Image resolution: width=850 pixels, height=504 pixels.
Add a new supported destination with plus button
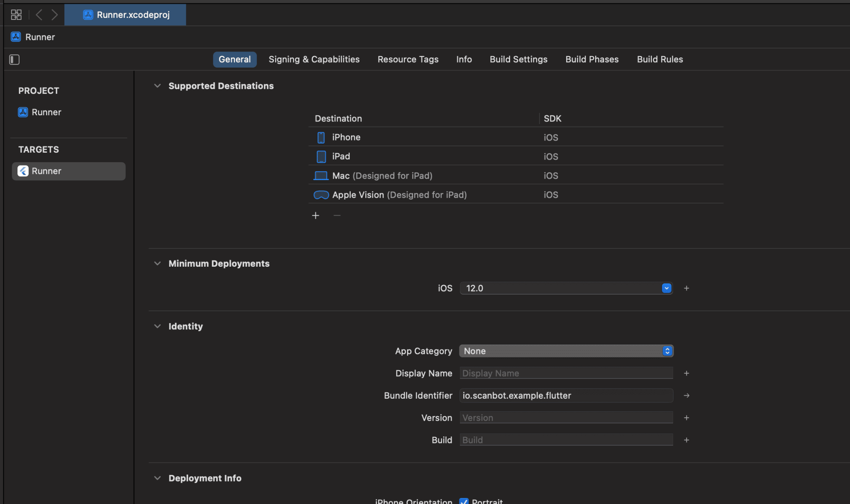(x=315, y=215)
